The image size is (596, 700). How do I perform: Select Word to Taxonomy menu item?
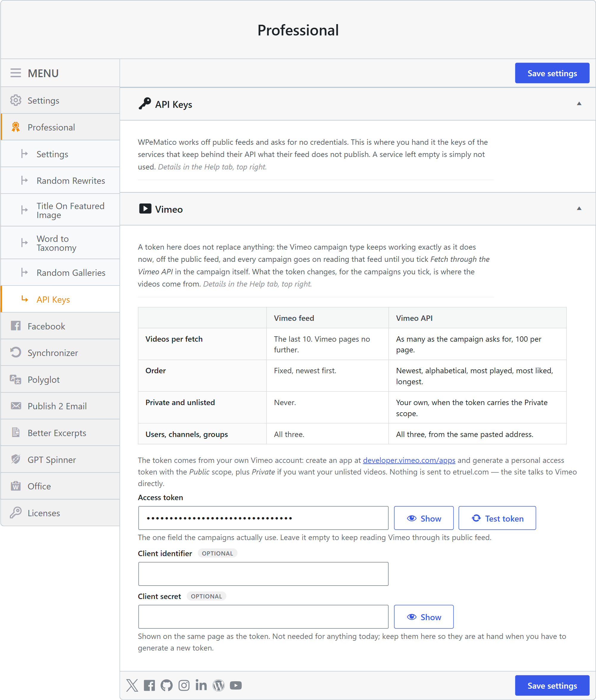(60, 243)
